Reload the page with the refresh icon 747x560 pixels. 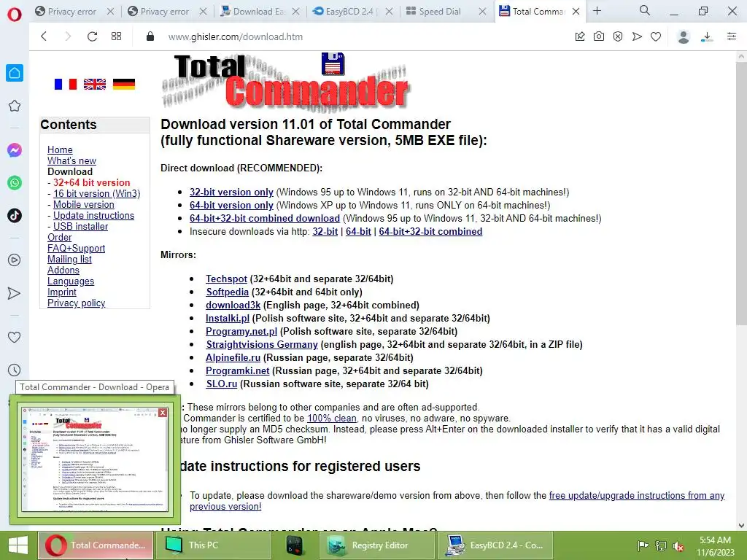pyautogui.click(x=92, y=36)
